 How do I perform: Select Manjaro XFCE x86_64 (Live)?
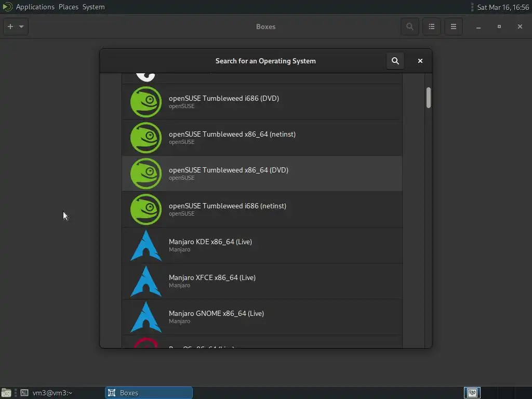(x=262, y=281)
